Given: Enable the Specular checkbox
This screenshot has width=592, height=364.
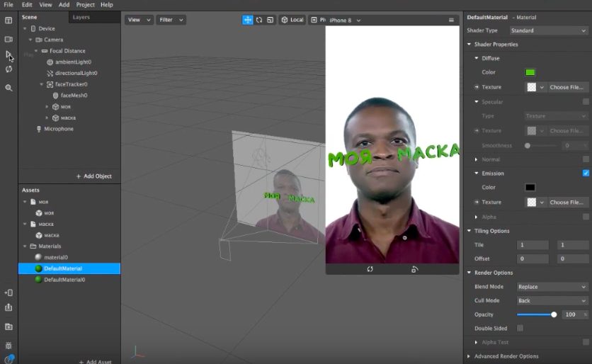Looking at the screenshot, I should click(586, 101).
